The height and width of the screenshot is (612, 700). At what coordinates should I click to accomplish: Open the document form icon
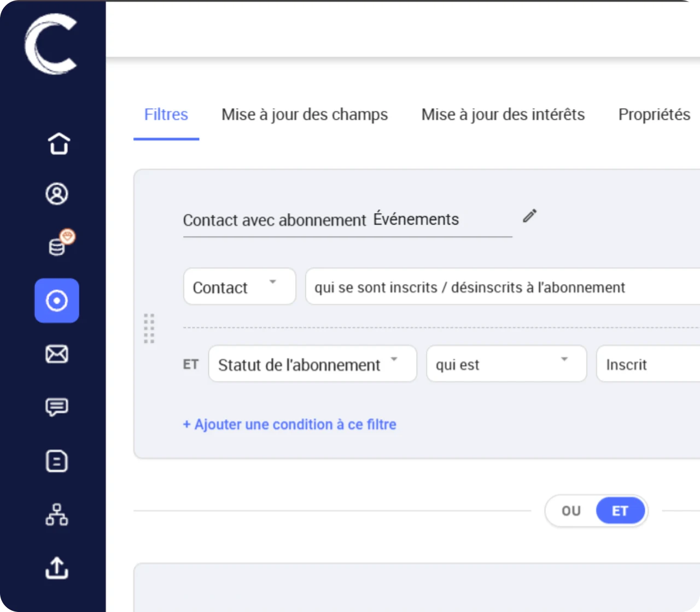tap(57, 461)
